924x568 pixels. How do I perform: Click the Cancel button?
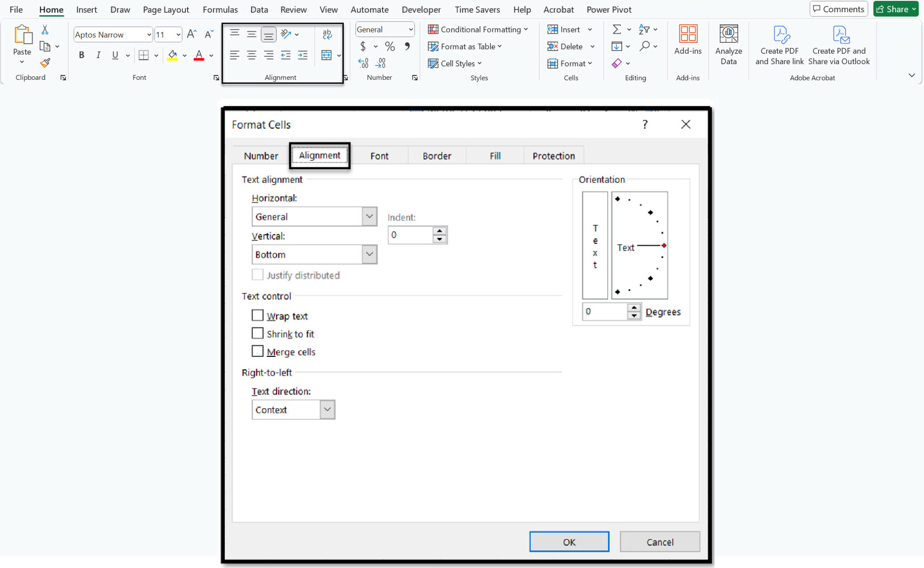[x=659, y=542]
